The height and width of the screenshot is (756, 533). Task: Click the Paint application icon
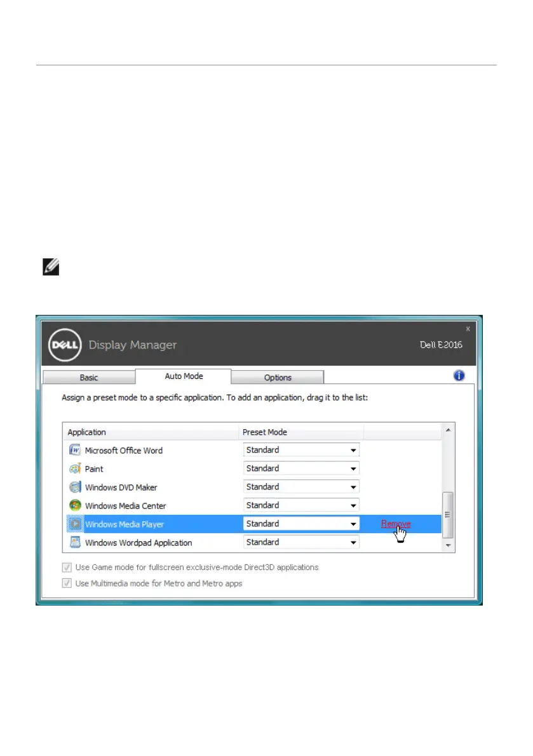(75, 468)
